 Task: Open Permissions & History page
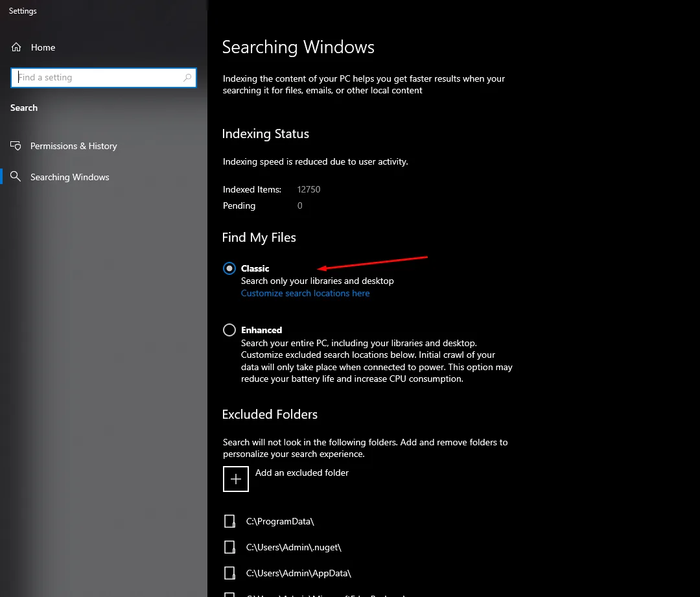coord(74,146)
